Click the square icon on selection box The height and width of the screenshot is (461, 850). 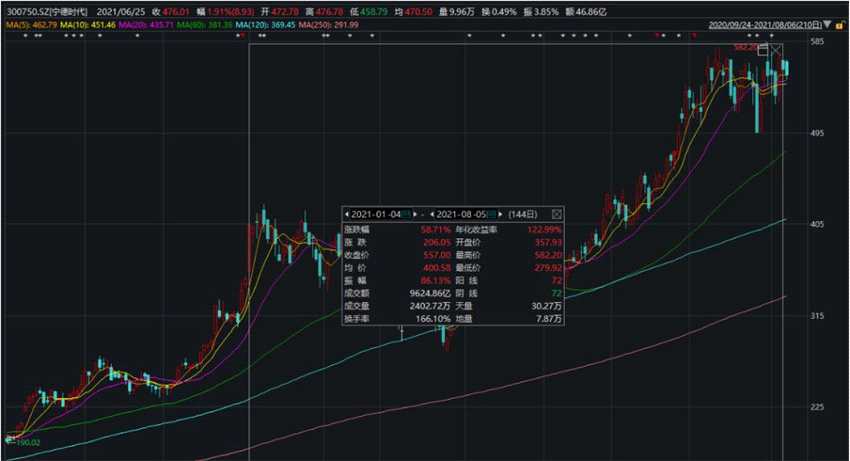pos(763,50)
